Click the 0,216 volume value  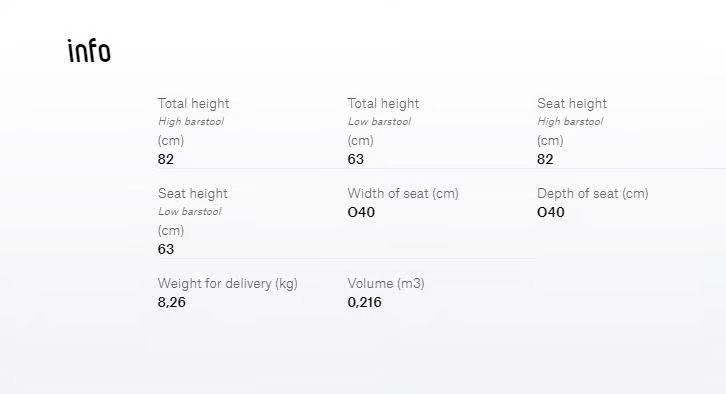364,302
